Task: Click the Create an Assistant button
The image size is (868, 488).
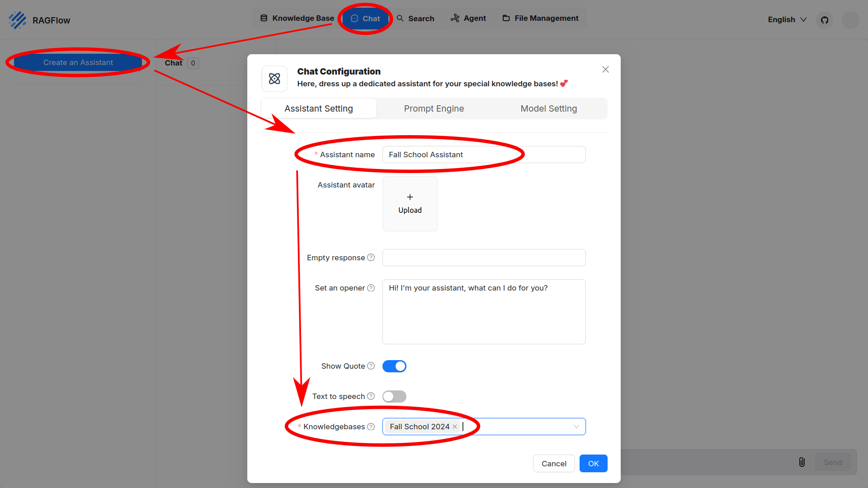Action: pos(78,62)
